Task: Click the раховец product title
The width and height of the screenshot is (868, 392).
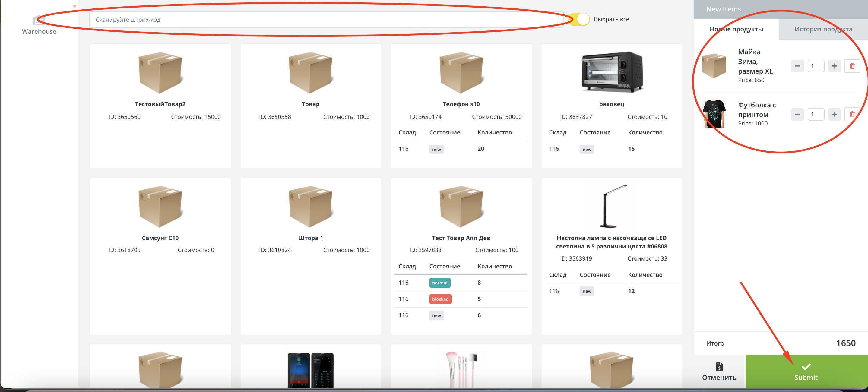Action: pos(612,104)
